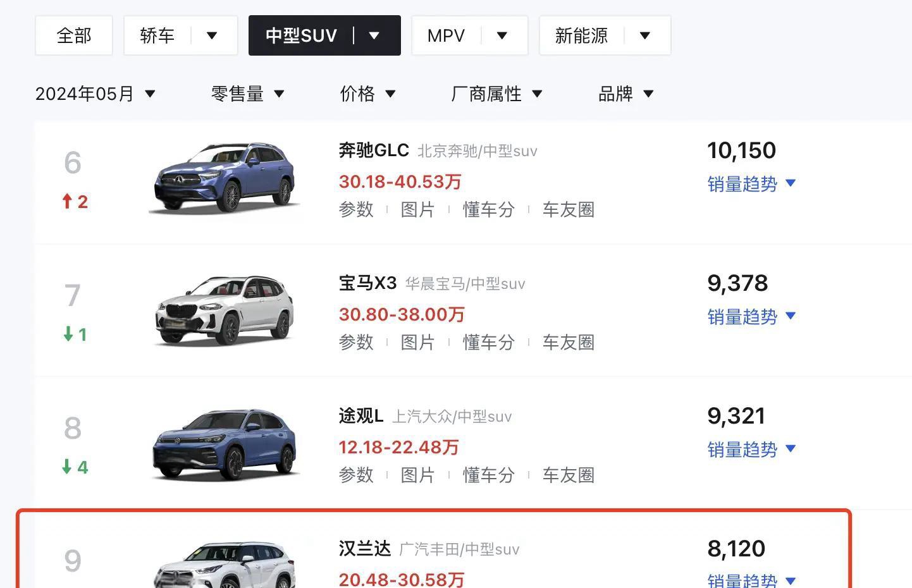This screenshot has width=912, height=588.
Task: Open the 零售量 sort filter
Action: click(x=247, y=94)
